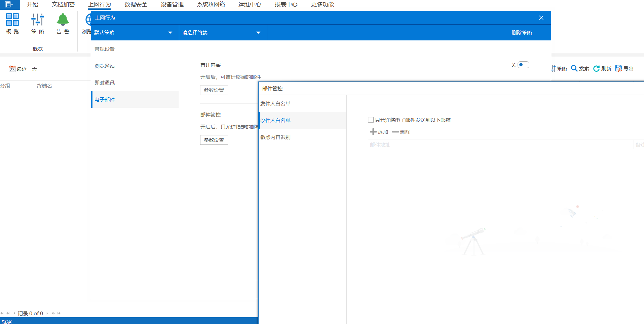
Task: Select 敏感内容识别 in the sidebar
Action: pos(275,137)
